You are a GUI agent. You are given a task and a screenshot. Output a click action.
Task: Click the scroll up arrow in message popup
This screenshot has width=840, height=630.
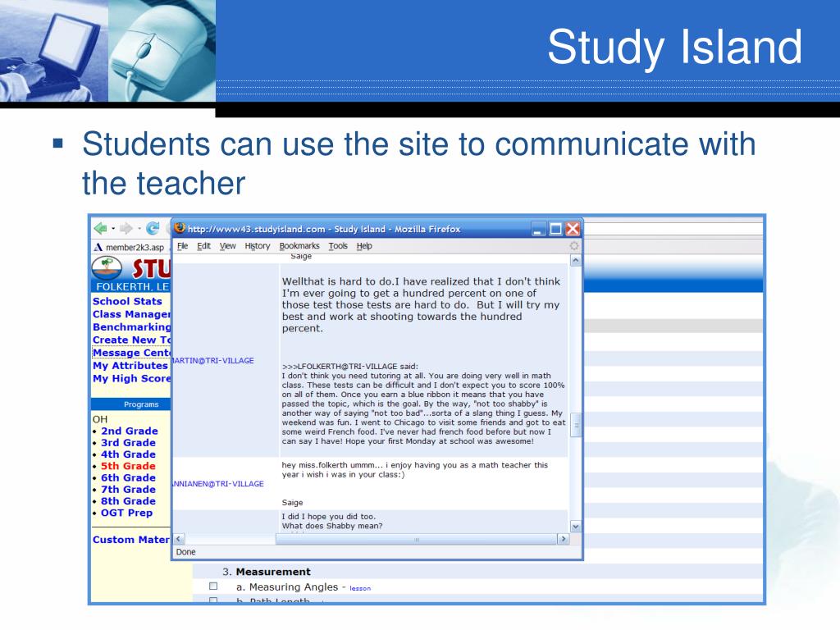[x=575, y=261]
